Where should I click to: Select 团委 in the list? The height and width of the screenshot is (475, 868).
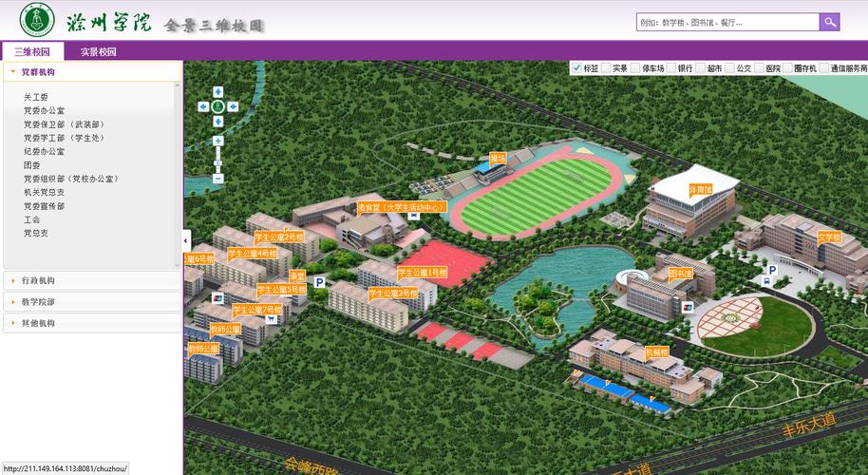click(x=31, y=165)
